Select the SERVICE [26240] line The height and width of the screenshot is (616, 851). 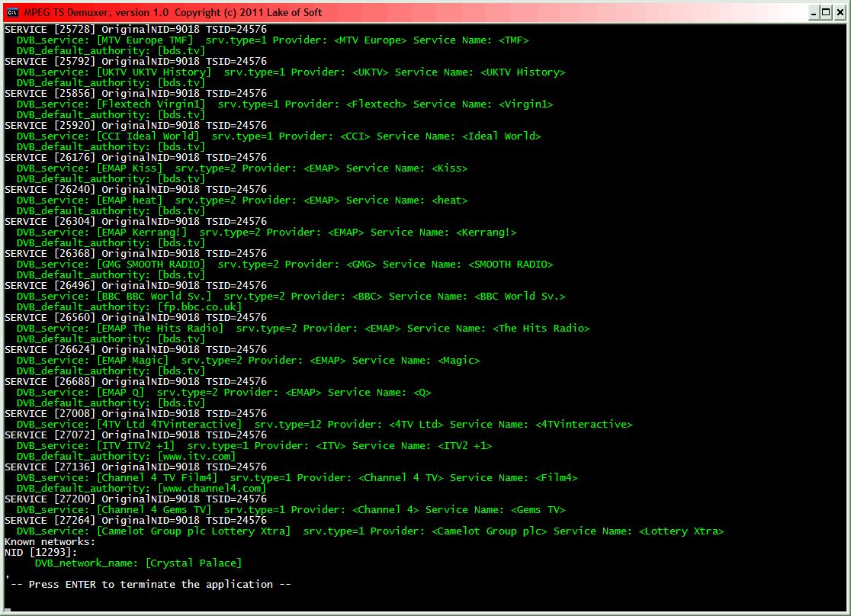(x=136, y=189)
